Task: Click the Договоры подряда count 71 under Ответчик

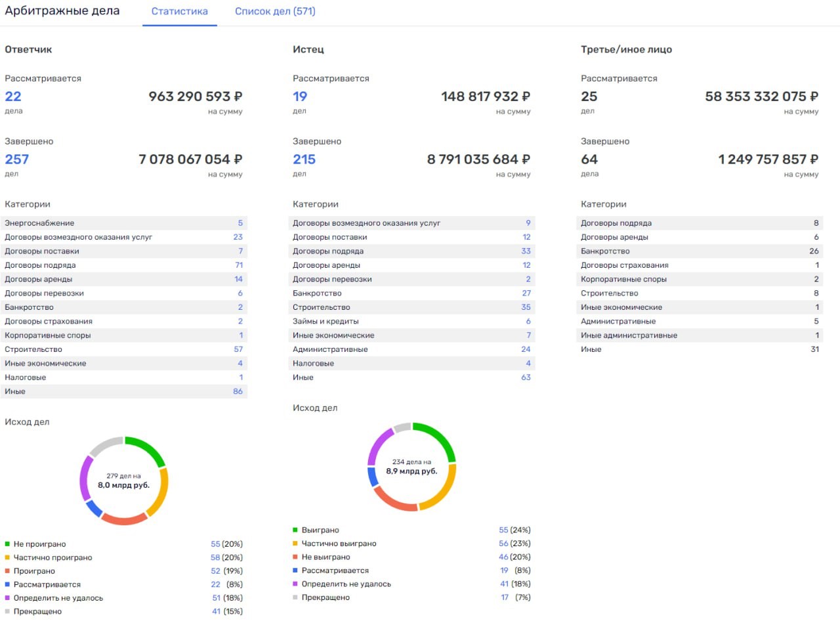Action: (239, 265)
